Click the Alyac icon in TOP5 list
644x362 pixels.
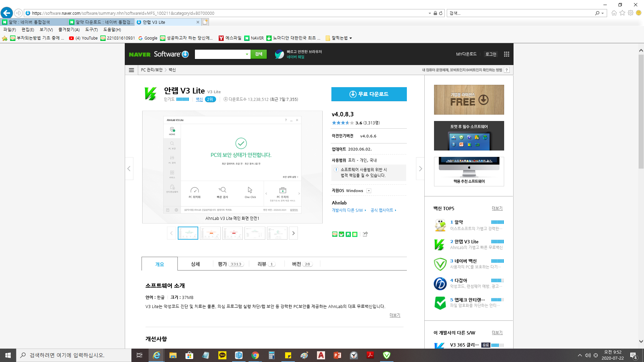point(440,225)
